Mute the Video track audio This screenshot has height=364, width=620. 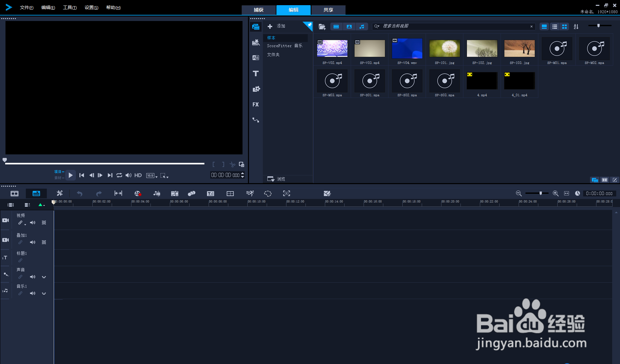(32, 223)
